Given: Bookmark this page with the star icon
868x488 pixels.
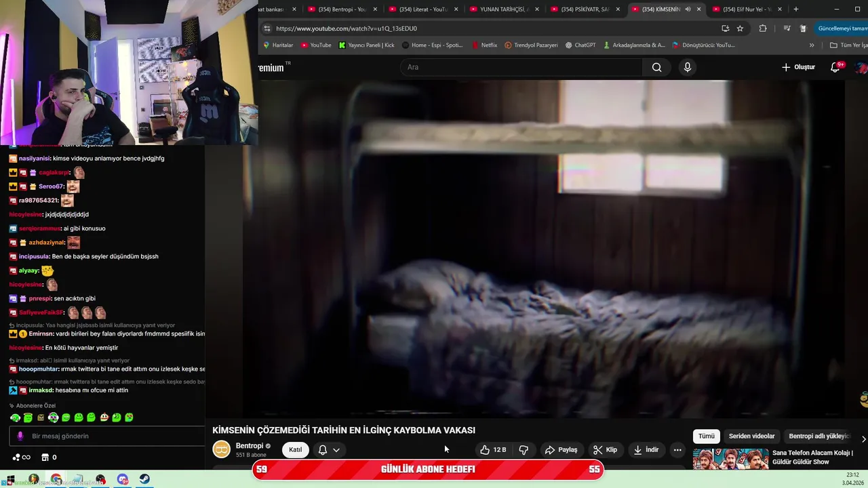Looking at the screenshot, I should (740, 28).
